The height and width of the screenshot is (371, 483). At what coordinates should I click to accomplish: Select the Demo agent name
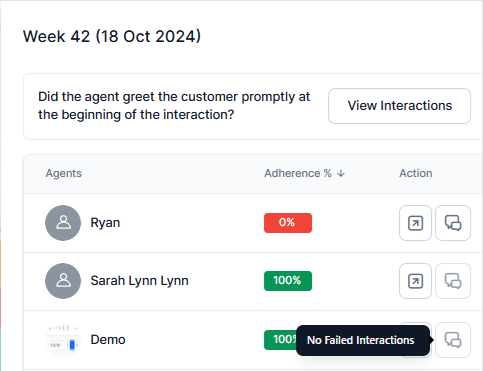(108, 340)
